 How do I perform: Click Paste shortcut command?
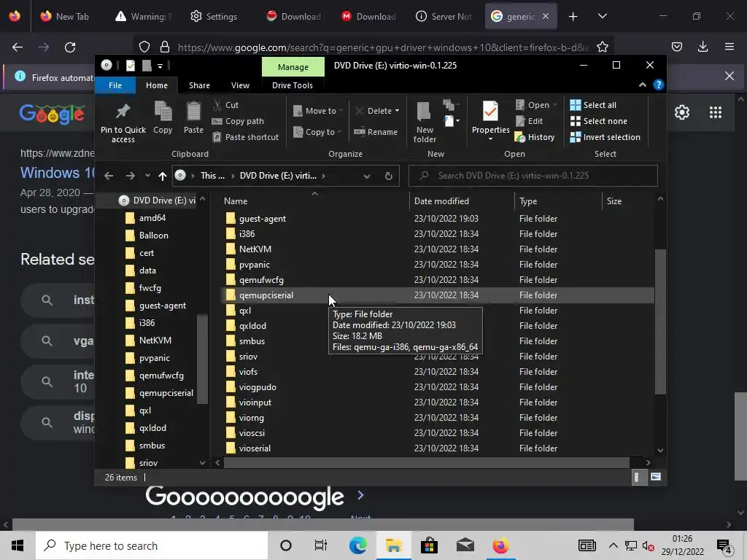[245, 137]
